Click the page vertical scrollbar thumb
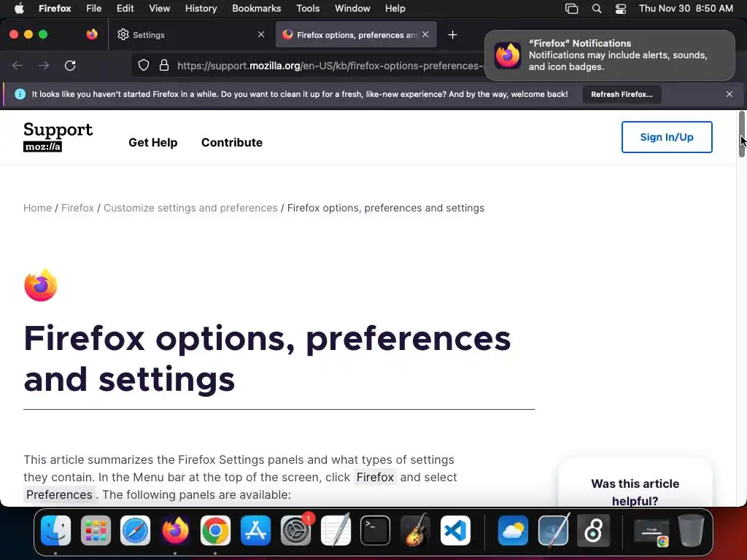747x560 pixels. click(741, 134)
